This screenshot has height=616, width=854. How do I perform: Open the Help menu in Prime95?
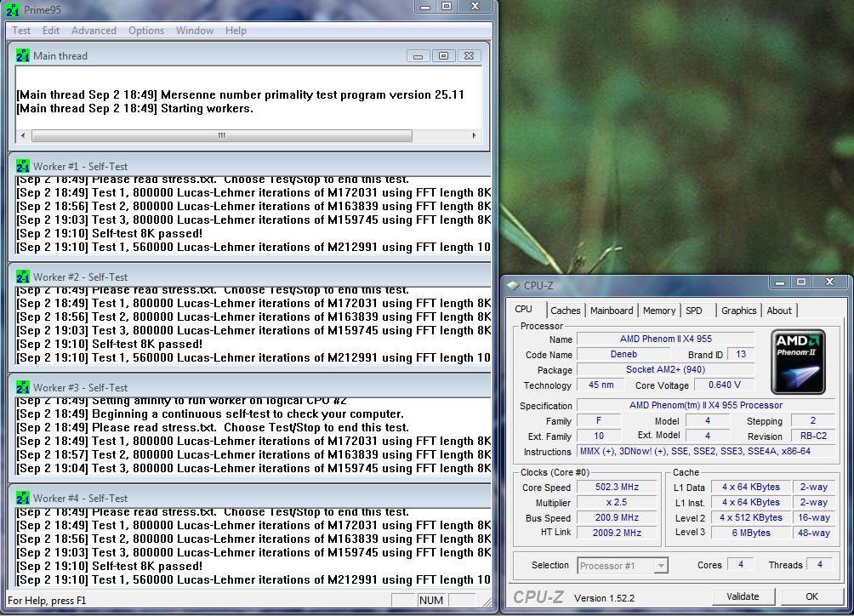point(236,31)
